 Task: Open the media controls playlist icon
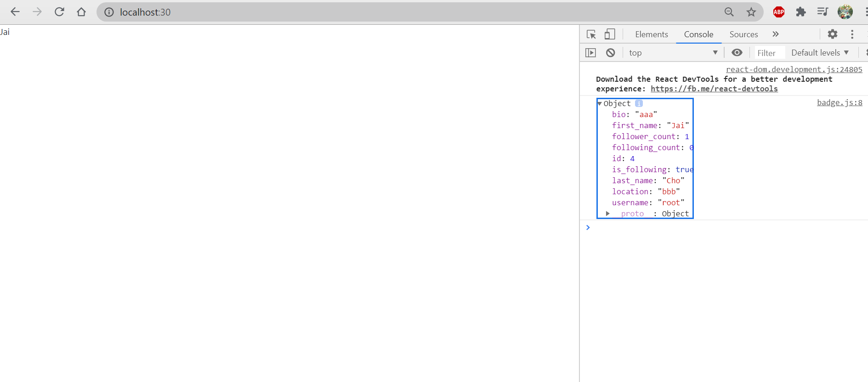[x=823, y=12]
